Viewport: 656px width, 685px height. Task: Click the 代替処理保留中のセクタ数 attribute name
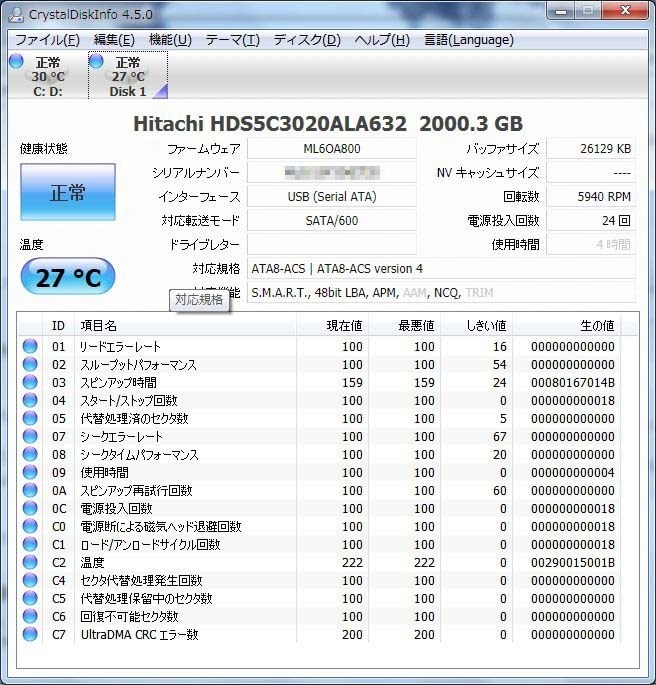(146, 599)
